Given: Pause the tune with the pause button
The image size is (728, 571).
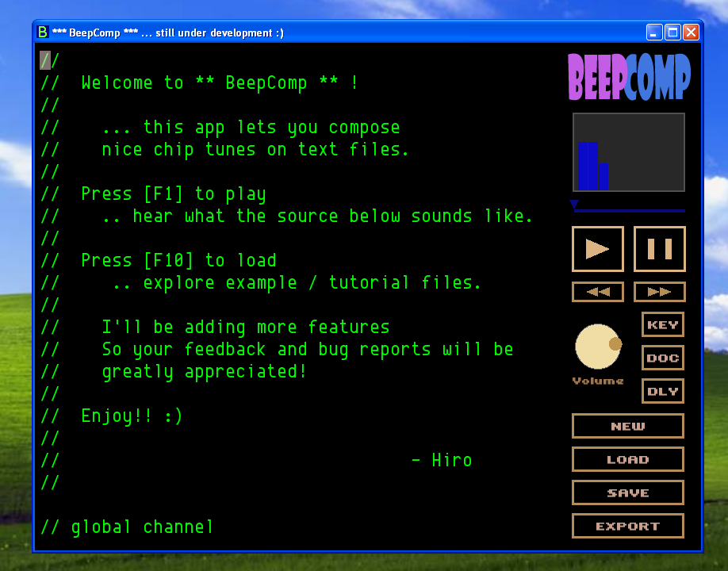Looking at the screenshot, I should coord(659,249).
